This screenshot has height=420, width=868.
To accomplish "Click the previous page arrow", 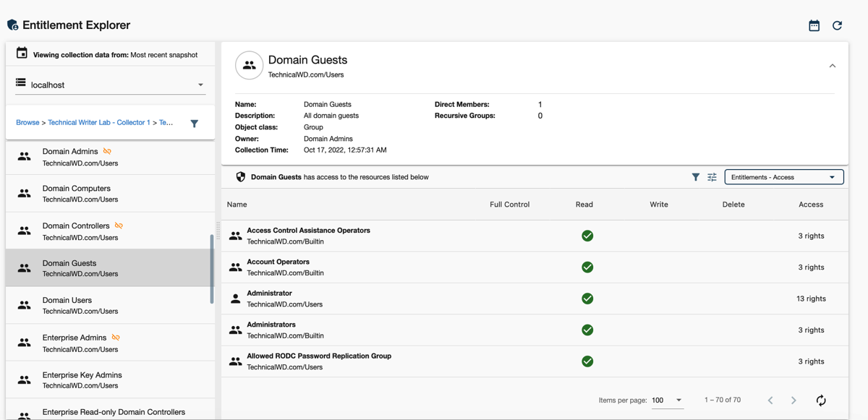I will point(770,400).
